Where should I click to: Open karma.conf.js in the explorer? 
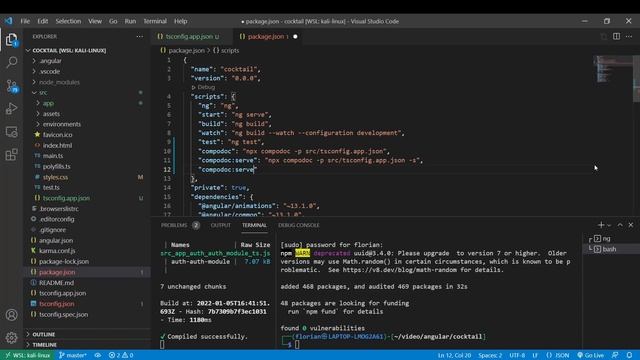click(57, 251)
